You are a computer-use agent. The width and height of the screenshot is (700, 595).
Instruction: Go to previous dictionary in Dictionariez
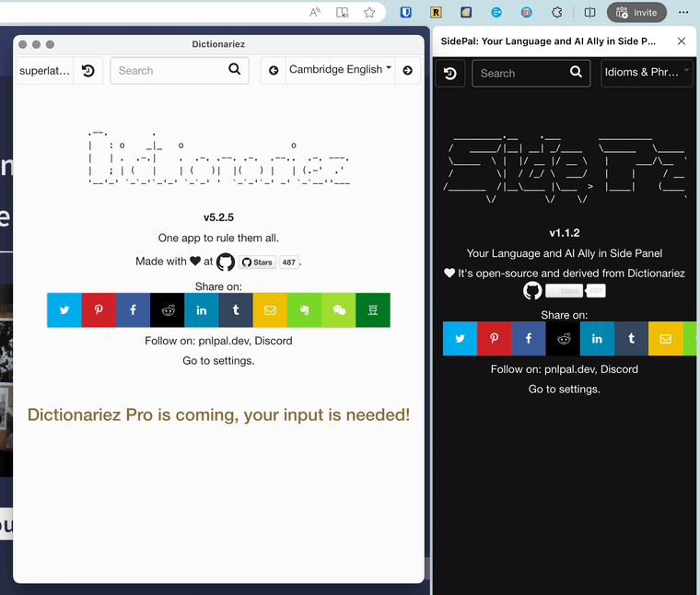pyautogui.click(x=274, y=71)
